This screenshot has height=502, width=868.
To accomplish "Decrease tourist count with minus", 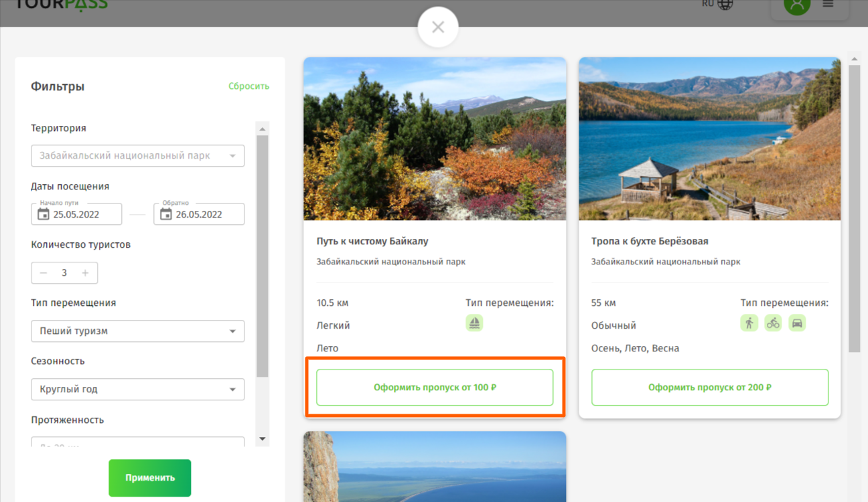I will (44, 273).
